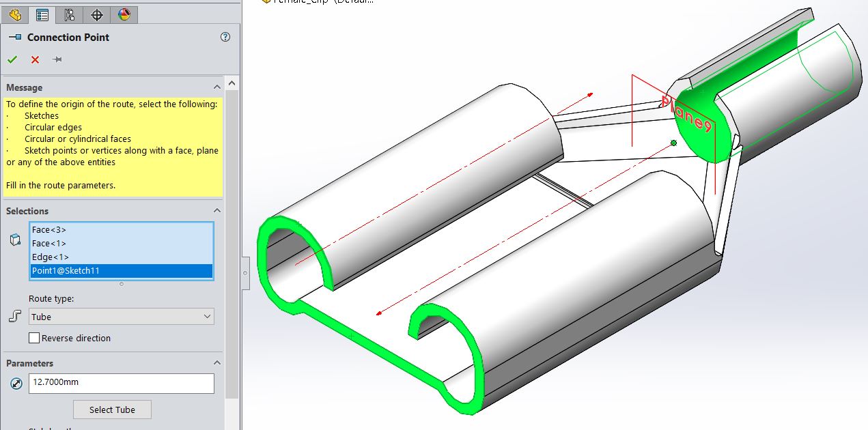Viewport: 868px width, 430px height.
Task: Click the Plane9 label in the viewport
Action: click(686, 113)
